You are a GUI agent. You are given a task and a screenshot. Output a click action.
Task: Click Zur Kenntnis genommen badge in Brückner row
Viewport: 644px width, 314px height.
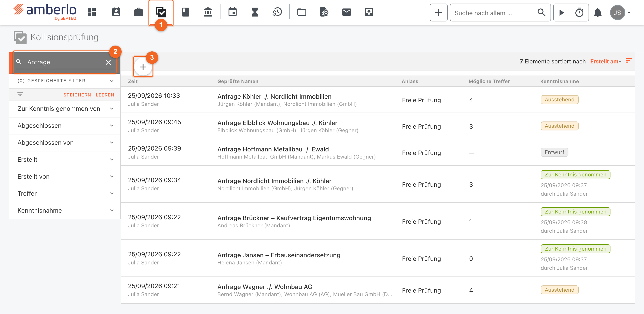[x=576, y=212]
